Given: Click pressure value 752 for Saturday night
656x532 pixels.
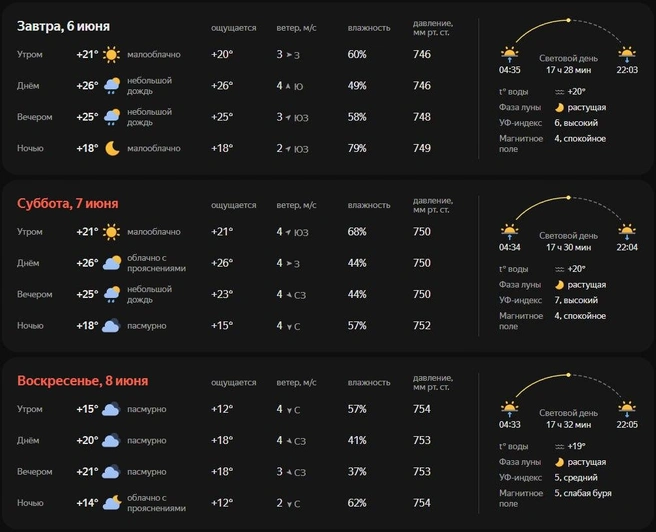Looking at the screenshot, I should click(x=422, y=325).
